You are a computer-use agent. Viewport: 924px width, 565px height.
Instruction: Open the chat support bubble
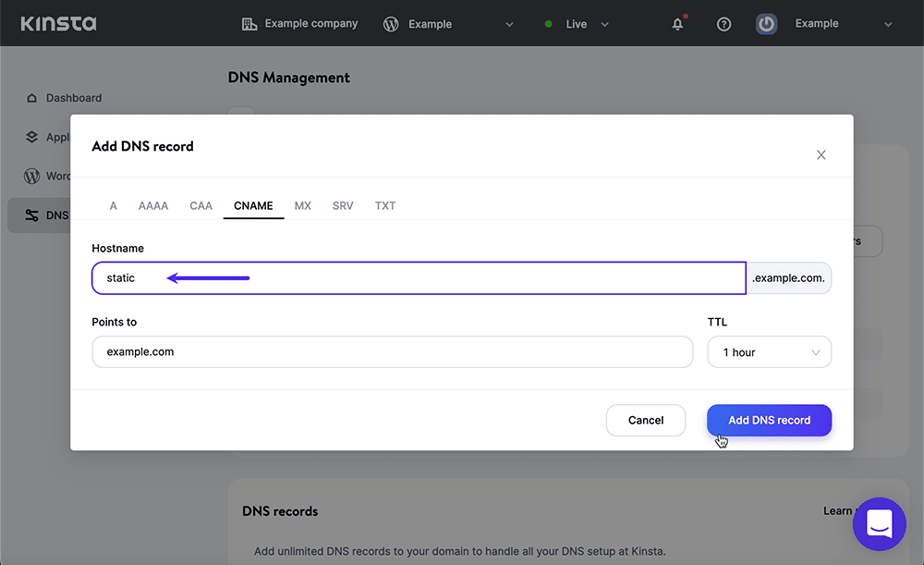(x=879, y=523)
